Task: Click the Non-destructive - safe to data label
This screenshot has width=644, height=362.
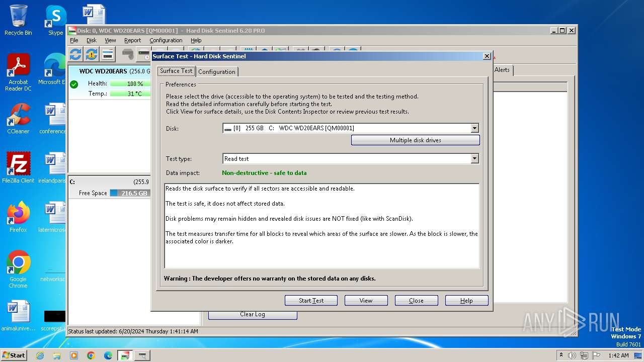Action: click(264, 173)
